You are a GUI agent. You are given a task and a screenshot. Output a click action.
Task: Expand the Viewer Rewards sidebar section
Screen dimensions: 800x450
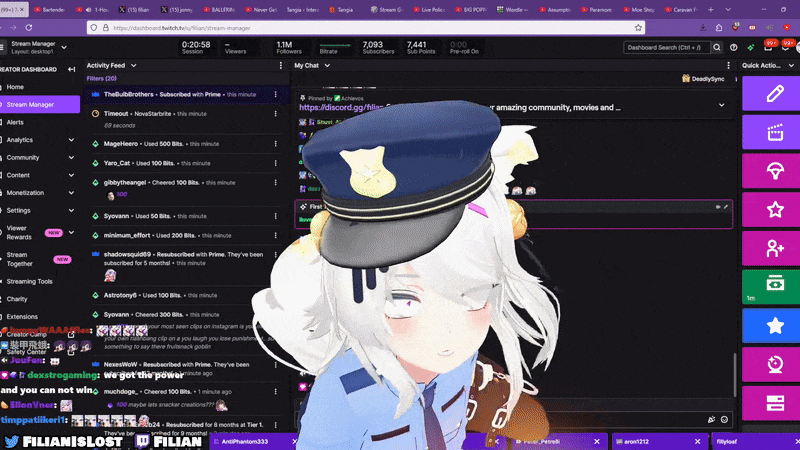pos(71,233)
